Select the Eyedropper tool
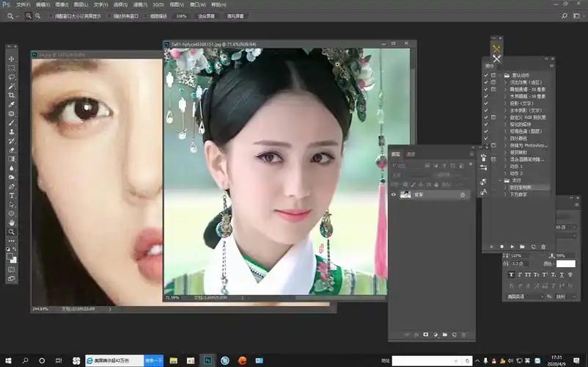This screenshot has width=588, height=367. click(12, 104)
